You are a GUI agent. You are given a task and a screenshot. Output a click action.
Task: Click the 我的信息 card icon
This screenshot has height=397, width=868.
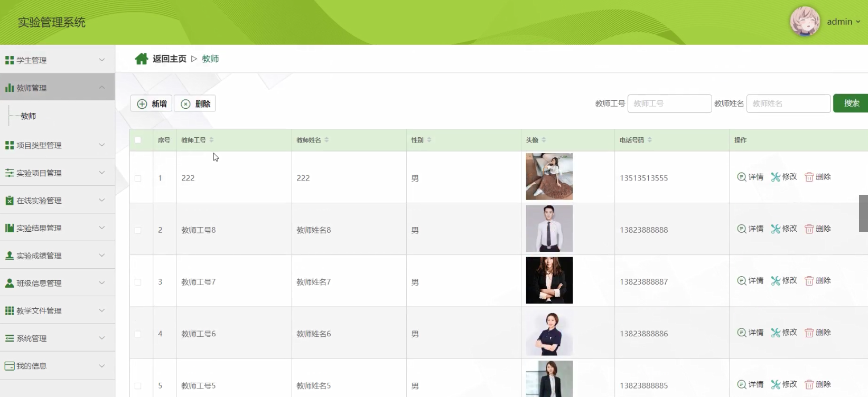click(10, 366)
